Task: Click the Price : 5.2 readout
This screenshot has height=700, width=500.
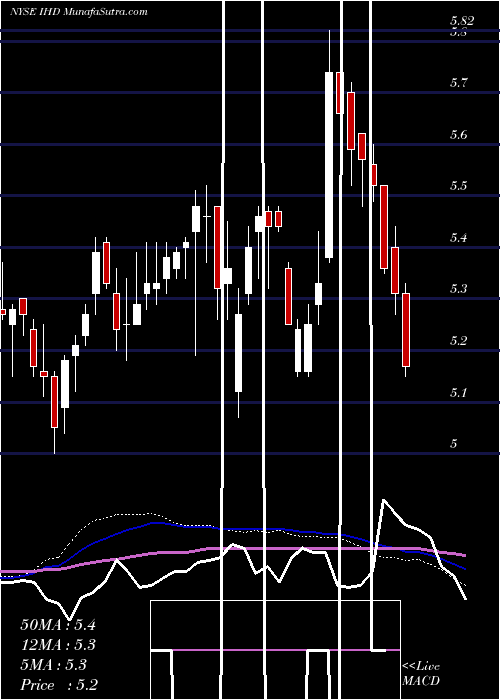Action: click(x=59, y=685)
